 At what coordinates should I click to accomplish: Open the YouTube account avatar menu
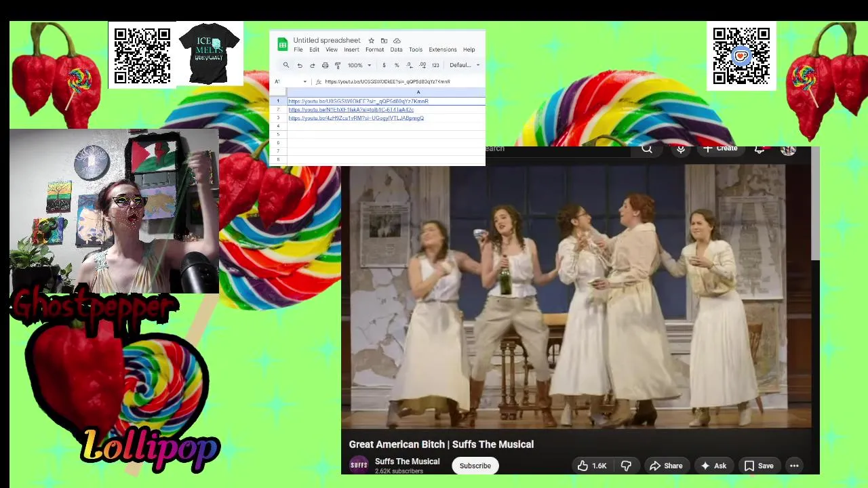[x=788, y=150]
